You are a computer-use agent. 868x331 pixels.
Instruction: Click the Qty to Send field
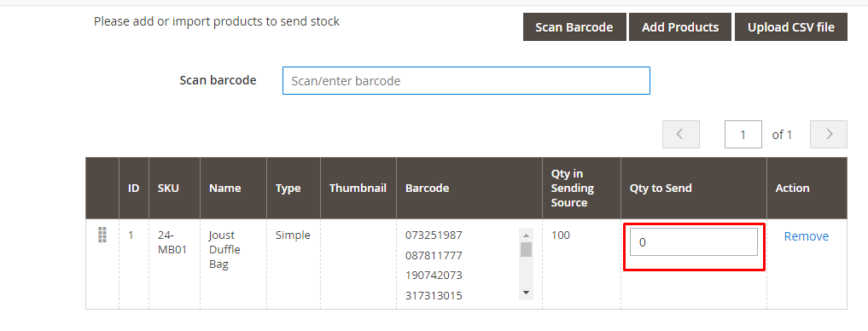tap(694, 242)
